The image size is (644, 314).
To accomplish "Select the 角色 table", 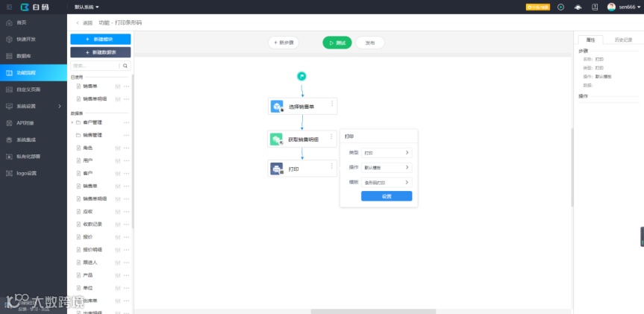I will click(87, 148).
